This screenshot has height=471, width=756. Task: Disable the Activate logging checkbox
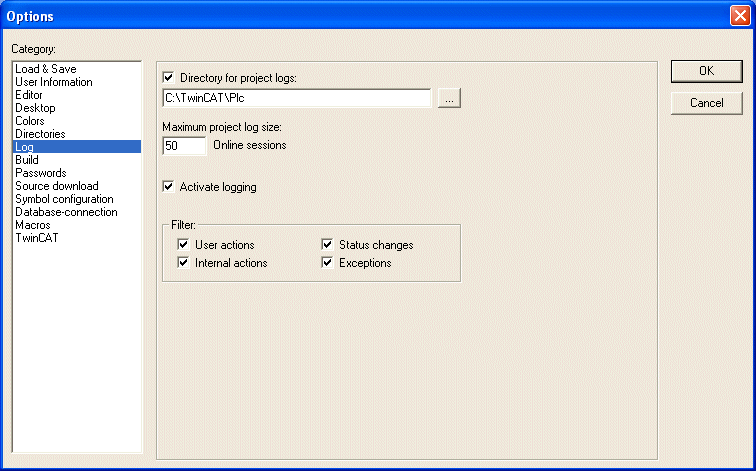(168, 187)
